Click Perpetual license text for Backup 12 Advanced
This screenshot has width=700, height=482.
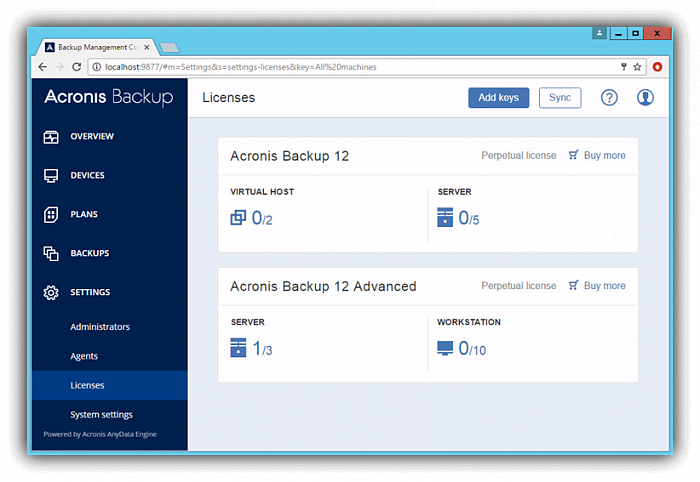(x=519, y=286)
